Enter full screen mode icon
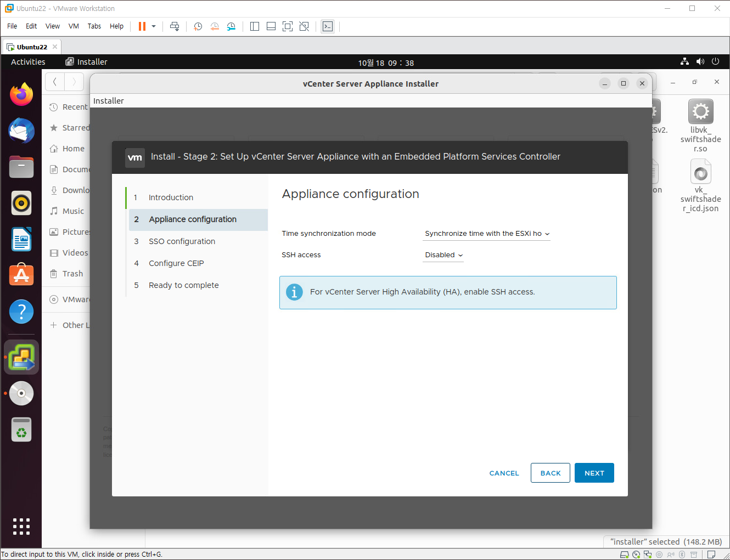The width and height of the screenshot is (730, 560). coord(288,26)
